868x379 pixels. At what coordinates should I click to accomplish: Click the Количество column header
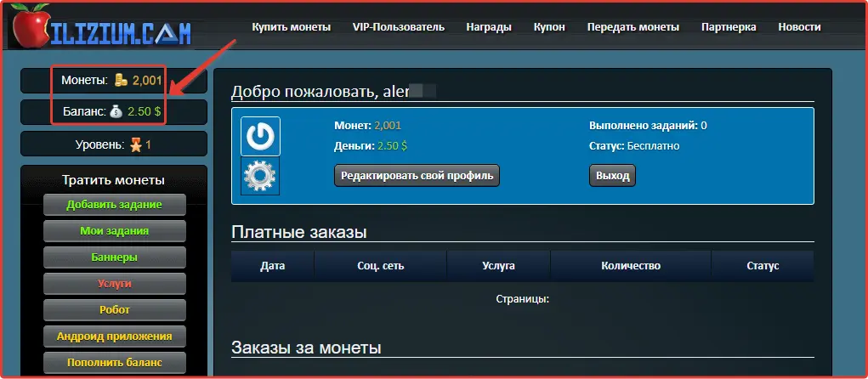click(631, 266)
